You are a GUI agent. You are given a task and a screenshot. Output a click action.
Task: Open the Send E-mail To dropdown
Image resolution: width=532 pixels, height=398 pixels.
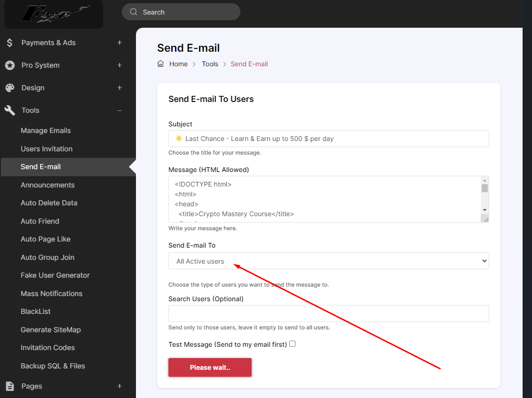(x=328, y=261)
